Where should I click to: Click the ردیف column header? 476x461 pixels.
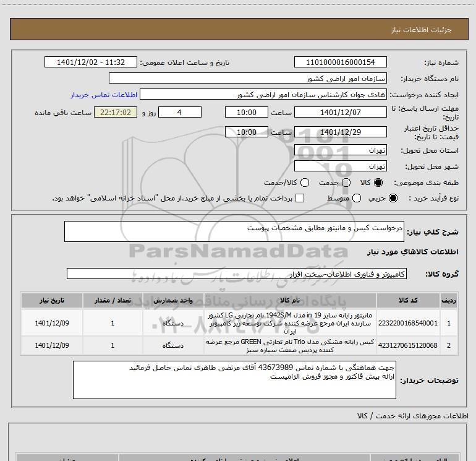(x=449, y=300)
